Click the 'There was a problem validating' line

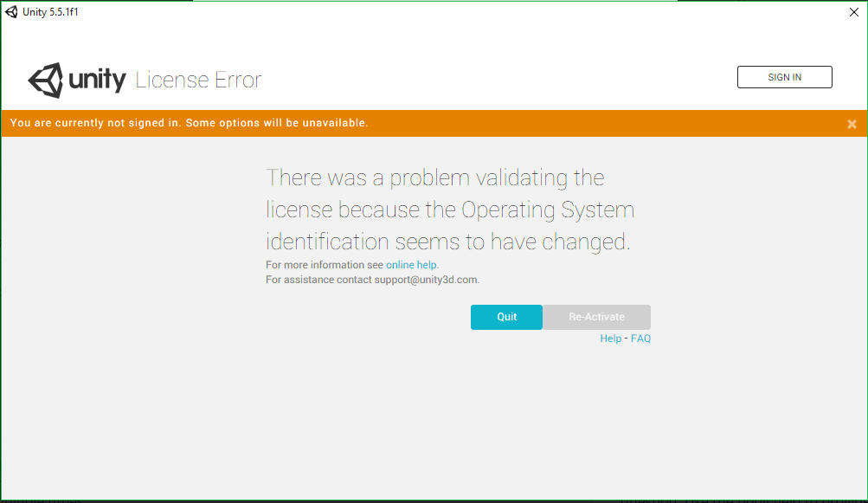[x=434, y=178]
